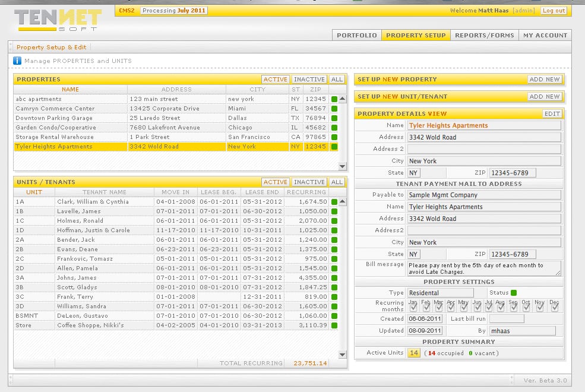Open the PORTFOLIO tab

357,35
